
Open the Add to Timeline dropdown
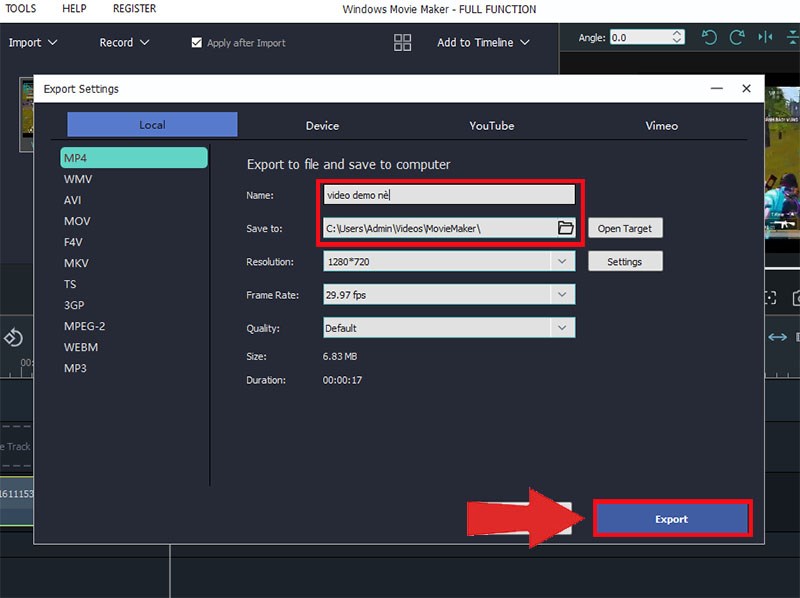coord(483,42)
